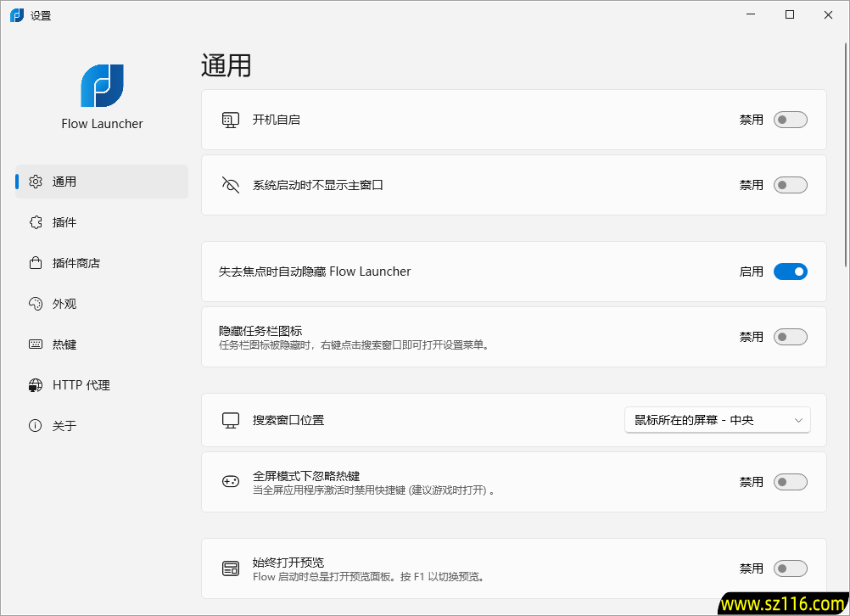Open the 关于 page

(x=64, y=425)
